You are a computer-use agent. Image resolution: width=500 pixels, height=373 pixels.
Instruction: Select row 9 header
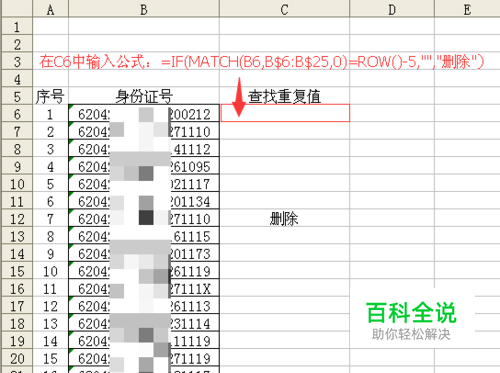(17, 166)
